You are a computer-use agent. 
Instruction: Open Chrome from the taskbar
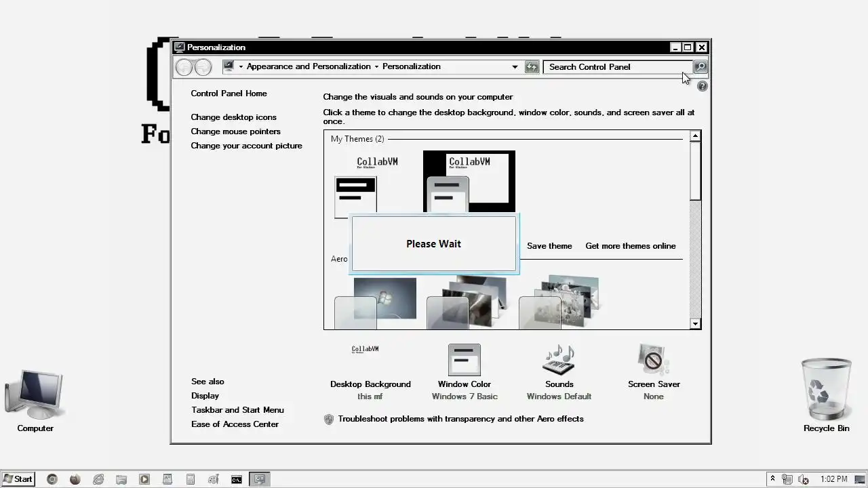[52, 479]
